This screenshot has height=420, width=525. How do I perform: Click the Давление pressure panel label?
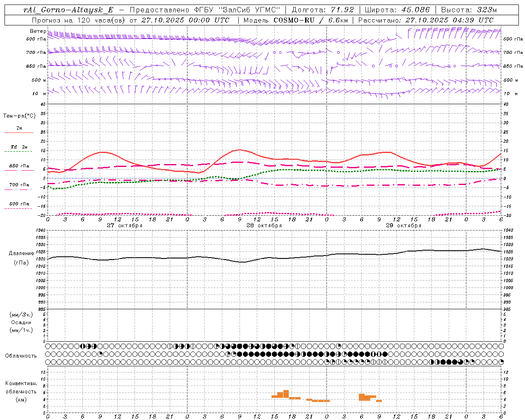pyautogui.click(x=21, y=253)
